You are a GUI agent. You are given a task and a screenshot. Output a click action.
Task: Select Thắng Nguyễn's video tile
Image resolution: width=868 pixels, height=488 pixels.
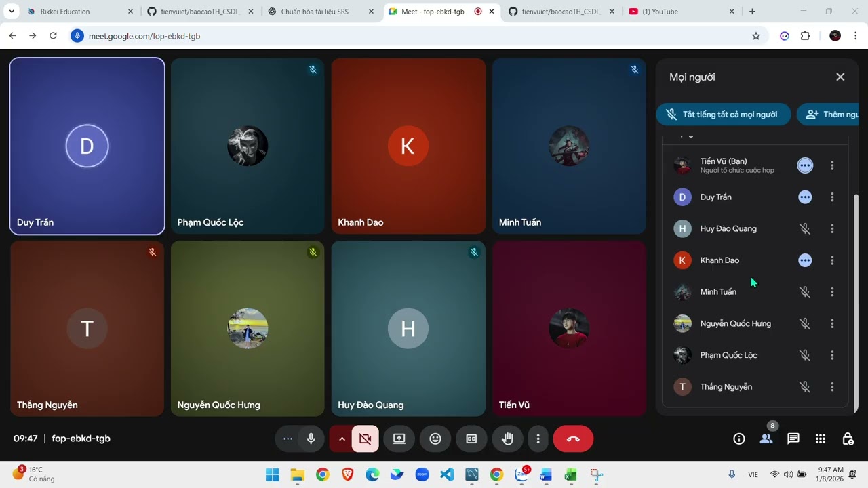[87, 329]
